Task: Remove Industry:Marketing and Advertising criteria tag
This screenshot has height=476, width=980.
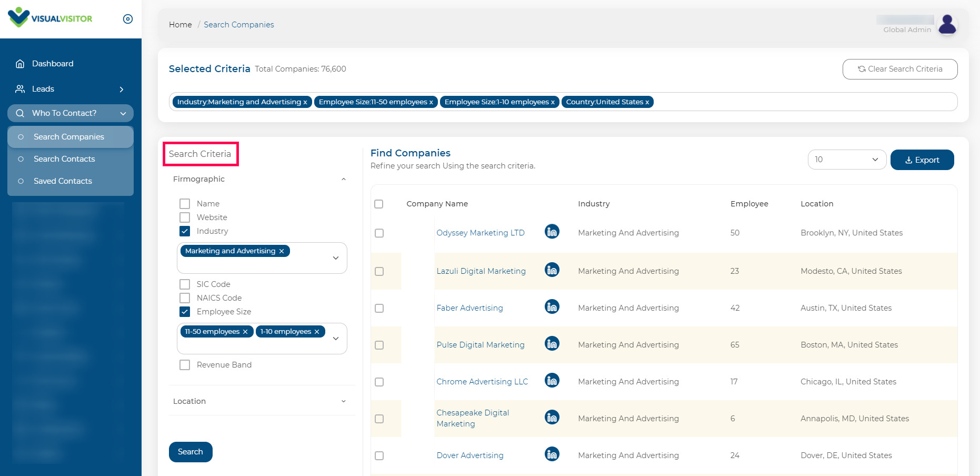Action: (305, 102)
